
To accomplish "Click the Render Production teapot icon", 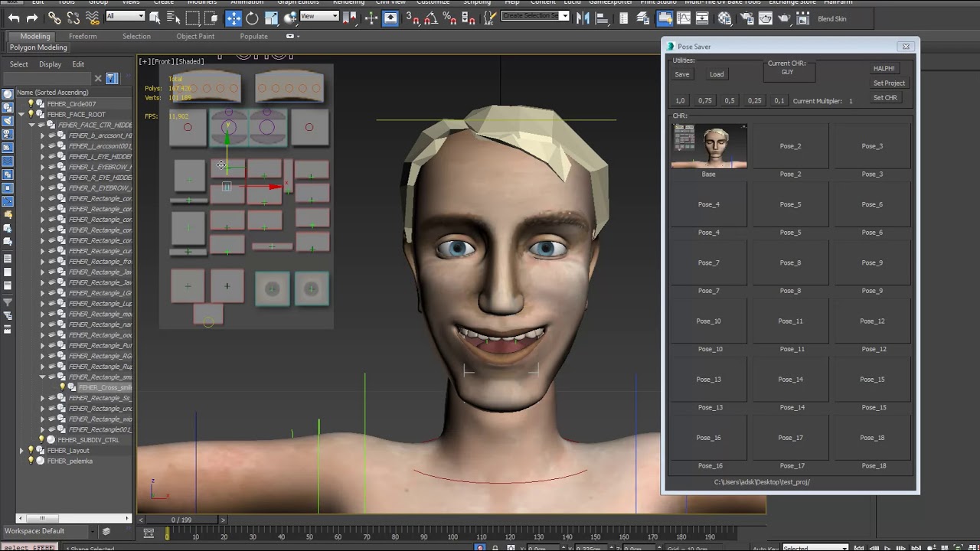I will point(783,18).
